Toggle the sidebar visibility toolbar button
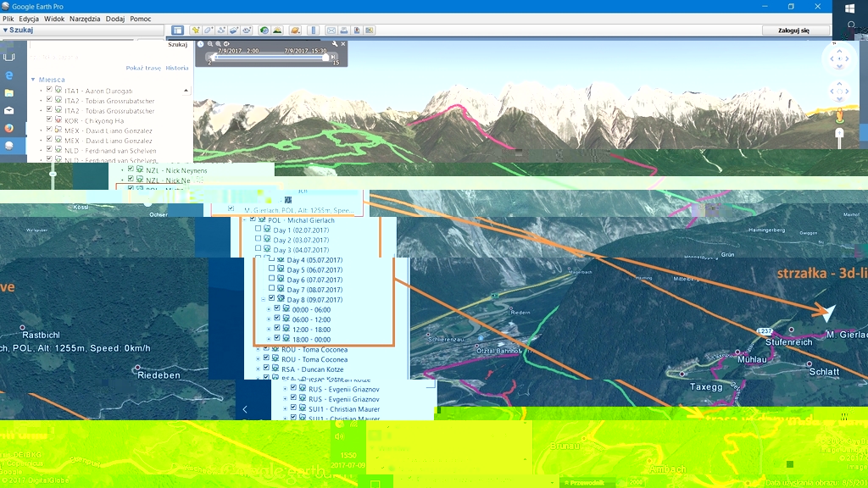The image size is (868, 488). [x=177, y=30]
